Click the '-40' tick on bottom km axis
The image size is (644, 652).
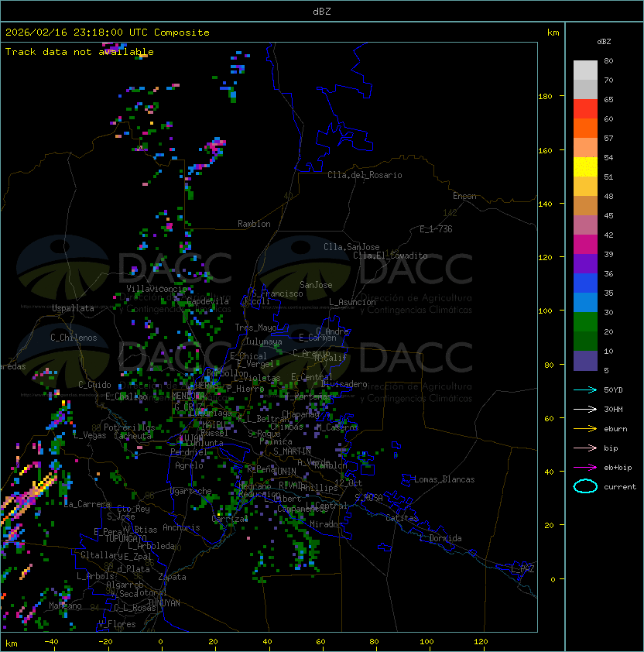(52, 642)
